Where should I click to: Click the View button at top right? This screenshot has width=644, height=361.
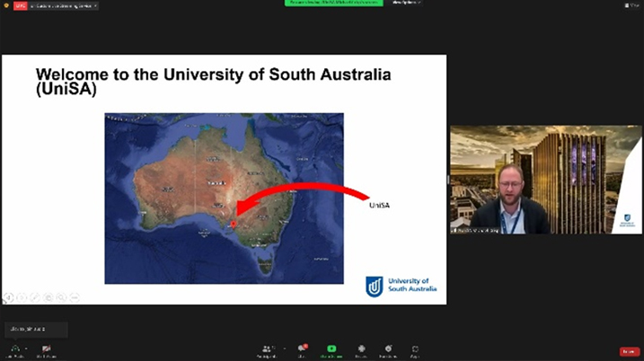631,5
